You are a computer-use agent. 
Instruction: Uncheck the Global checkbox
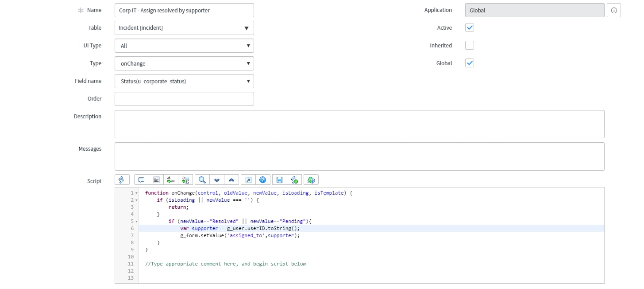[x=470, y=63]
